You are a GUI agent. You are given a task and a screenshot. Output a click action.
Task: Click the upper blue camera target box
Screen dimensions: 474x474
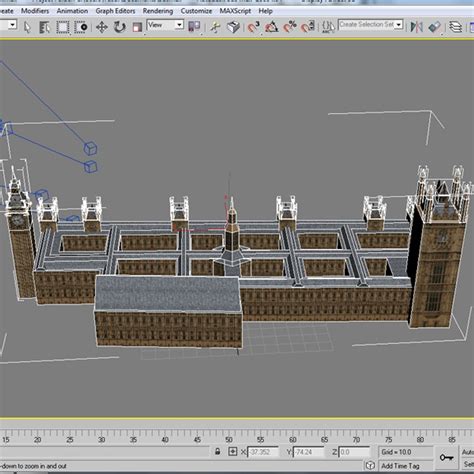90,148
